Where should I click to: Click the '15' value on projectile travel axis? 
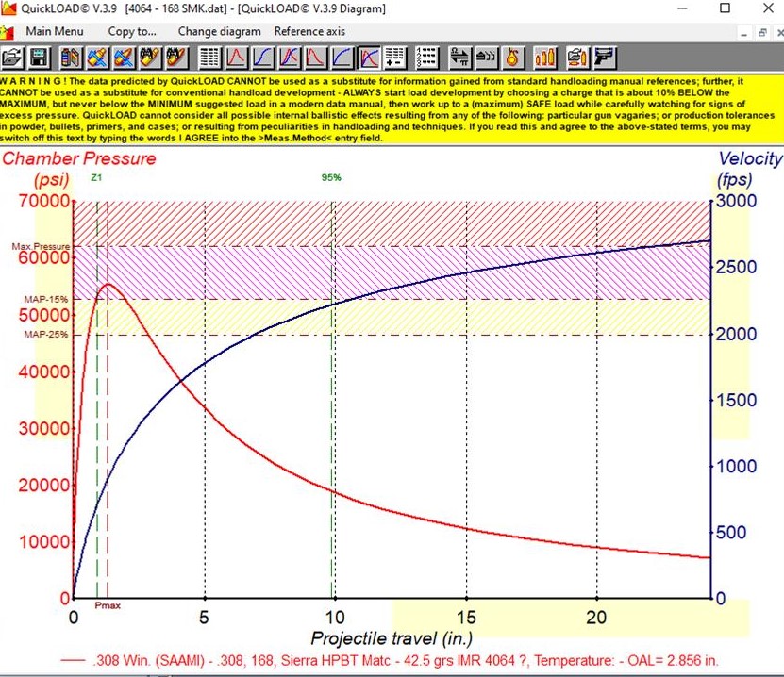(x=466, y=618)
